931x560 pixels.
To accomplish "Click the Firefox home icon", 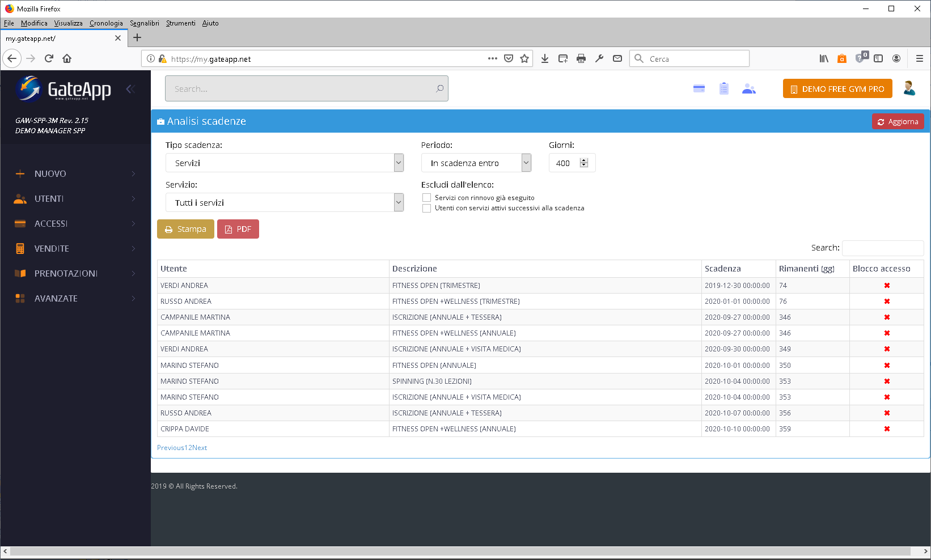I will point(67,58).
